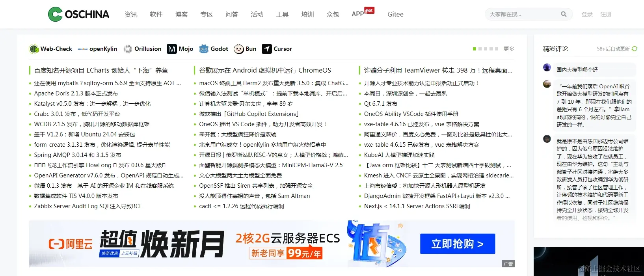This screenshot has width=644, height=276.
Task: Open KubeAI 大模型推理加速实践
Action: (x=399, y=155)
